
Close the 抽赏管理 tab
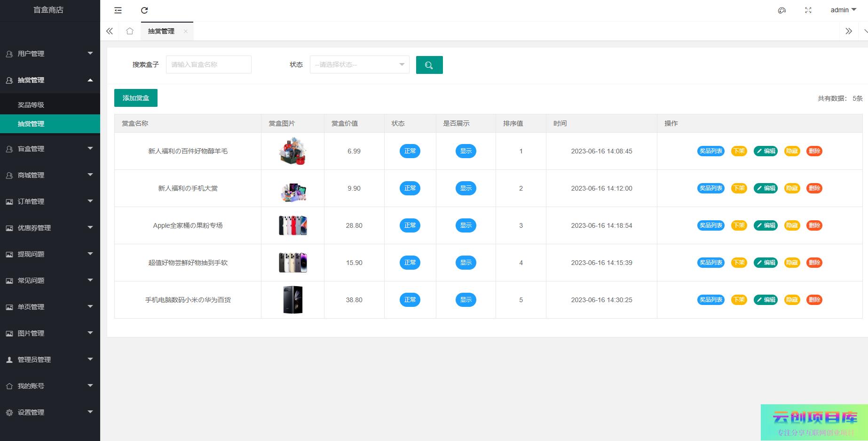186,31
